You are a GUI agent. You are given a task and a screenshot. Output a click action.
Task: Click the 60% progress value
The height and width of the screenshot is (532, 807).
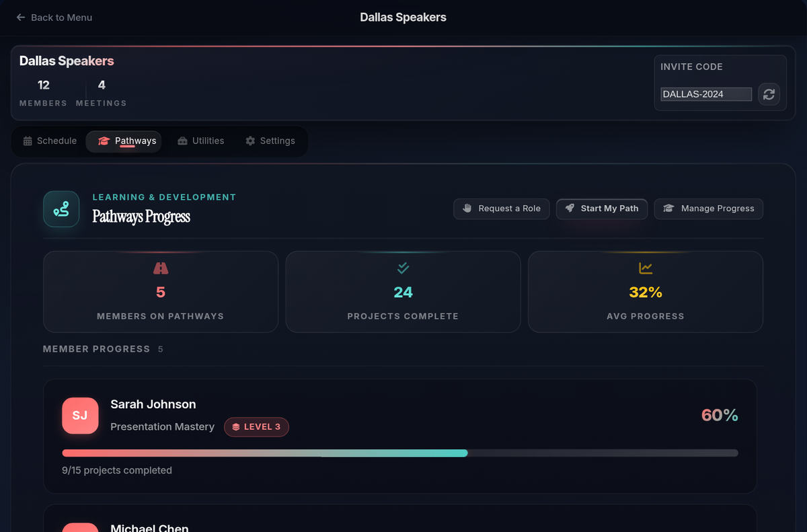point(720,416)
